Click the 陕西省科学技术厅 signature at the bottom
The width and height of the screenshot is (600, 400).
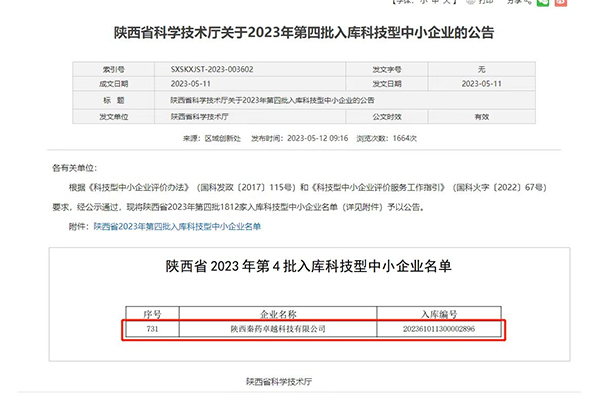[279, 381]
